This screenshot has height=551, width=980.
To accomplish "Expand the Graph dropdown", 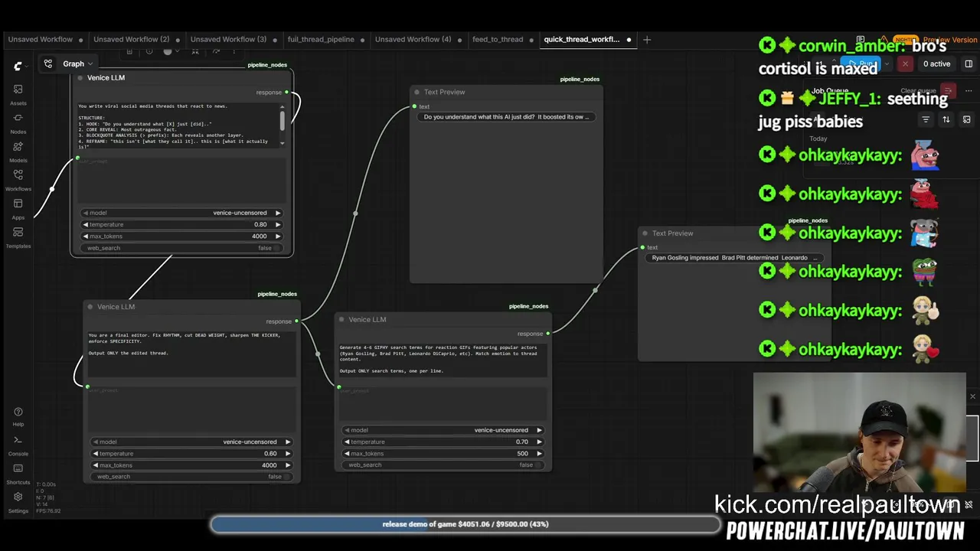I will (77, 64).
